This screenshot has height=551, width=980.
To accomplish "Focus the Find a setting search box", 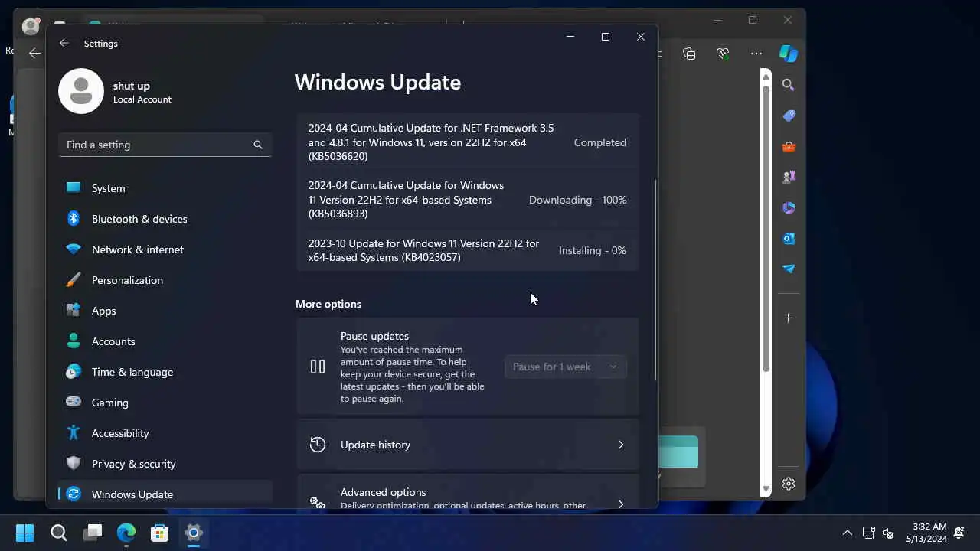I will point(165,145).
